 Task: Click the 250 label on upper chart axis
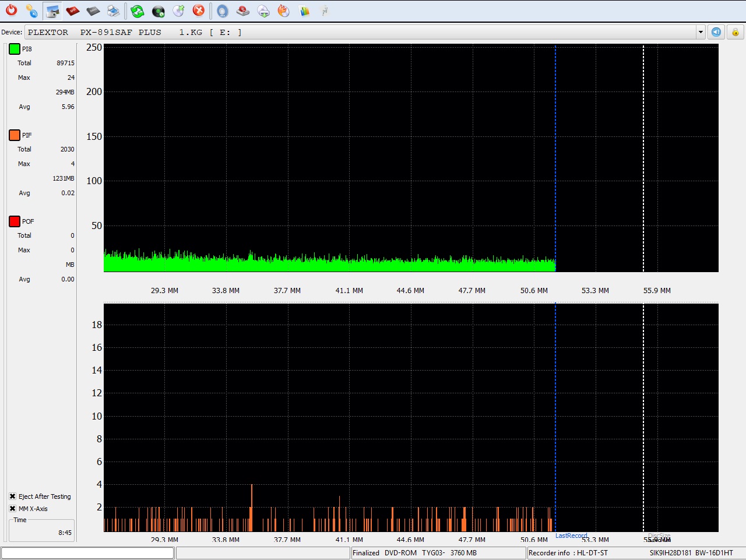pyautogui.click(x=94, y=48)
